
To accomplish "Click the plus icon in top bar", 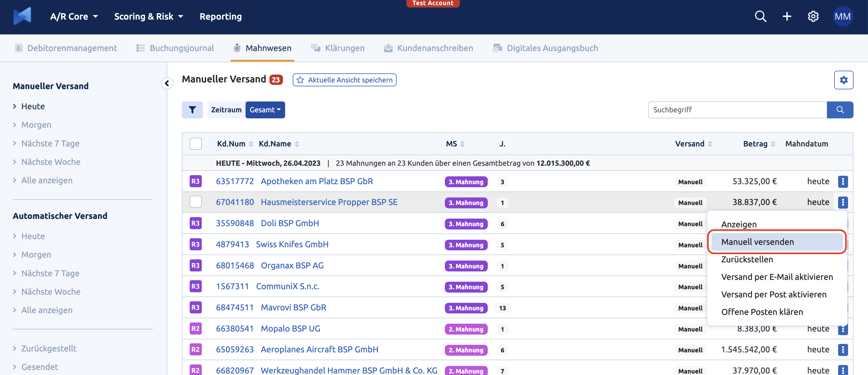I will (x=787, y=16).
